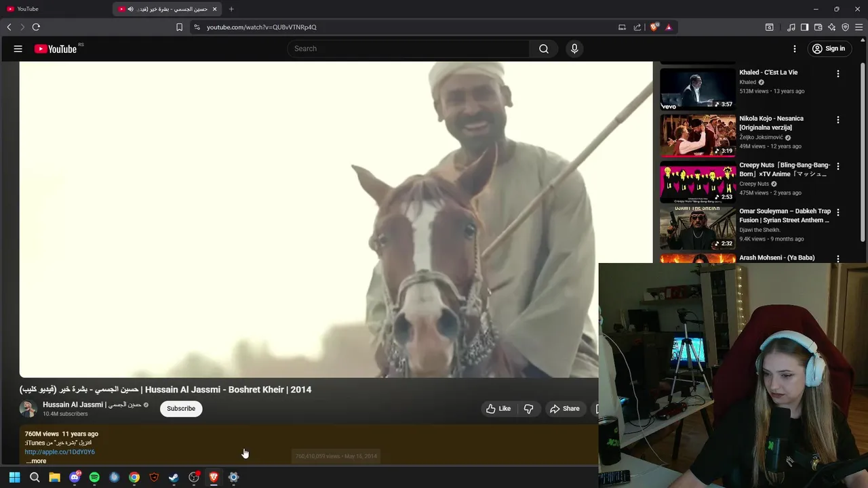Share the video
Viewport: 868px width, 488px height.
[x=565, y=409]
